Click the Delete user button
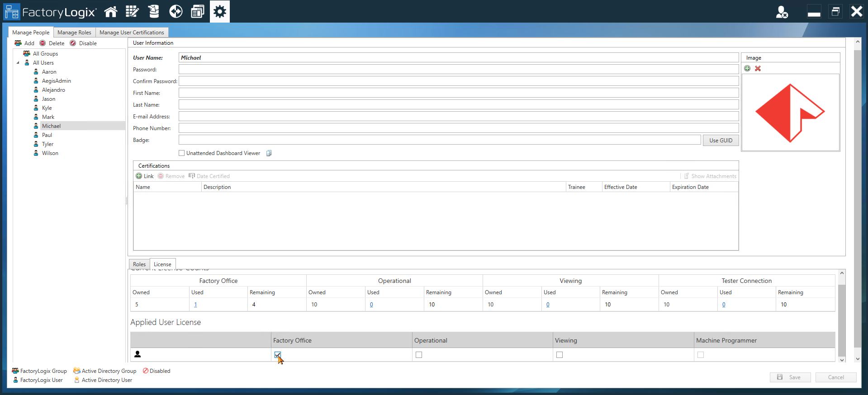This screenshot has height=395, width=868. point(52,43)
